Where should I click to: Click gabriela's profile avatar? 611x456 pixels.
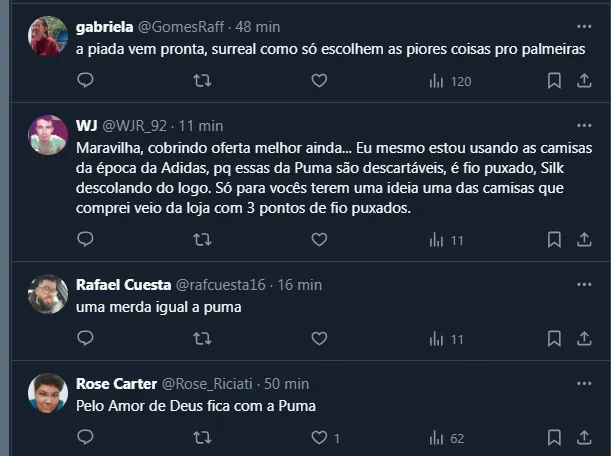click(x=48, y=35)
